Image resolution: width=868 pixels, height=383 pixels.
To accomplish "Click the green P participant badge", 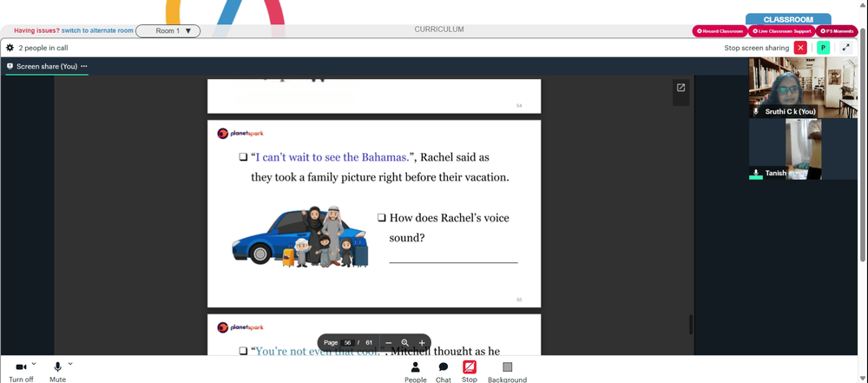I will 823,48.
